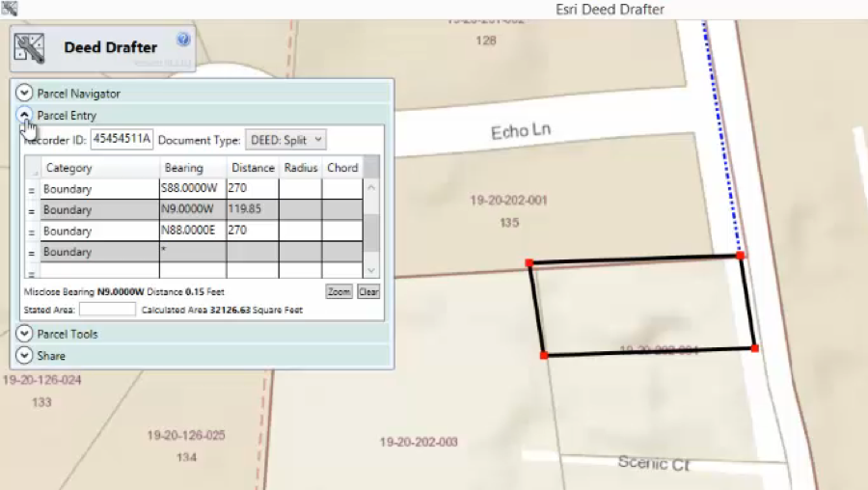Click Category cell of N9.0000W row
Image resolution: width=868 pixels, height=490 pixels.
(x=99, y=209)
